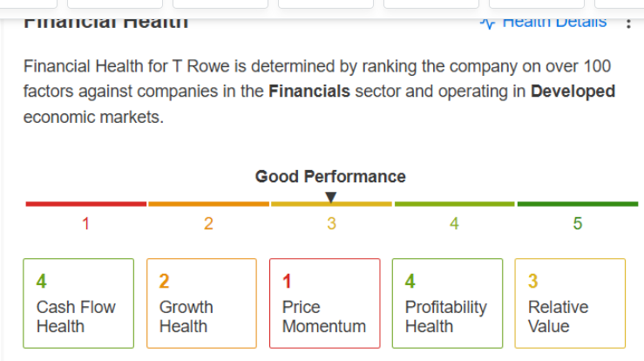Viewport: 644px width, 361px height.
Task: Click the black performance marker triangle
Action: click(330, 197)
